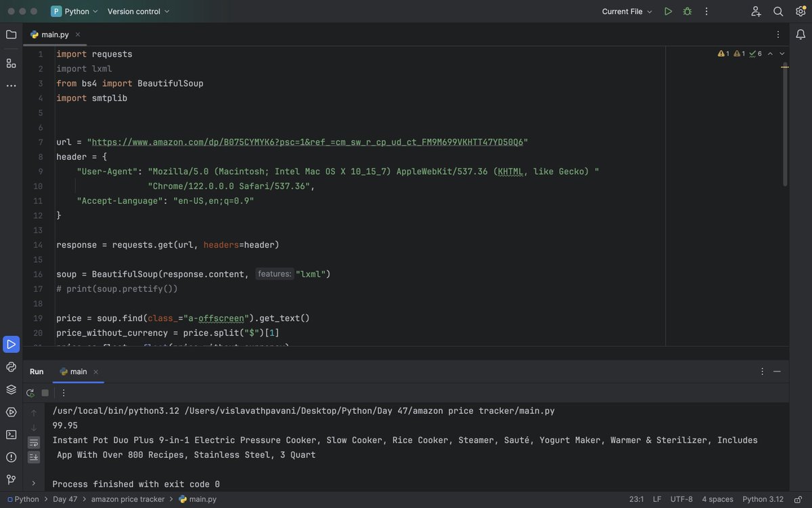Open Version control dropdown

pyautogui.click(x=139, y=12)
